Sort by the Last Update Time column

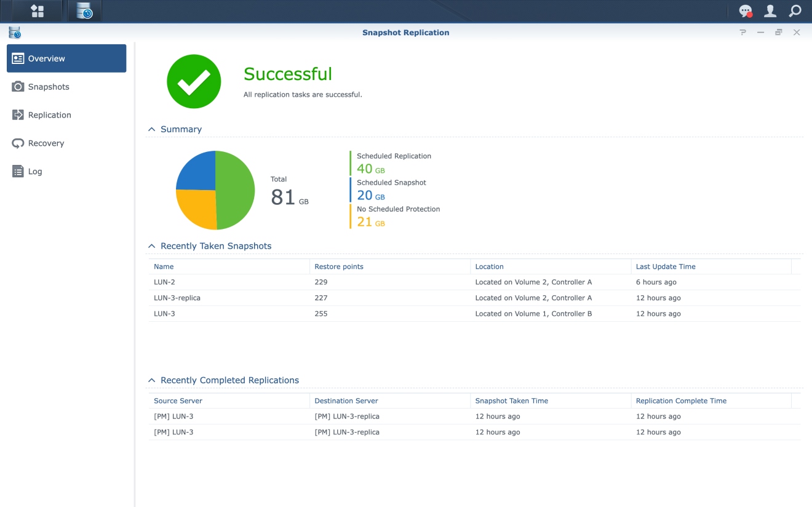pos(666,266)
